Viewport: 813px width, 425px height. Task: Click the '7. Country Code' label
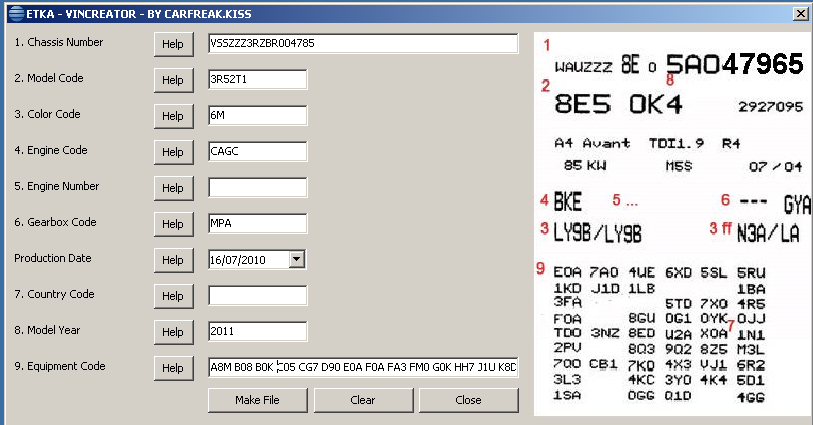point(54,294)
